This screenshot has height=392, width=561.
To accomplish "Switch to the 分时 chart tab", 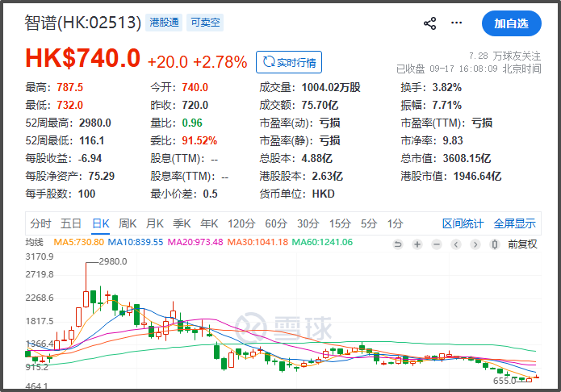I will [40, 224].
